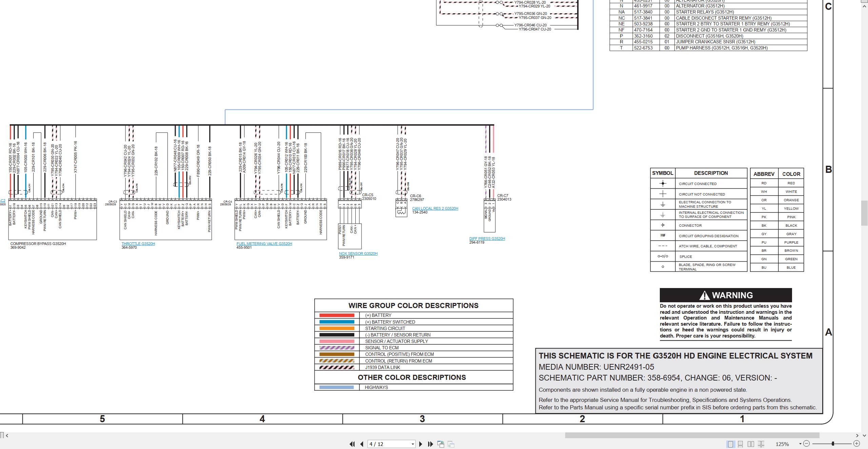Click the zoom out minus icon
Viewport: 868px width, 449px height.
click(806, 444)
